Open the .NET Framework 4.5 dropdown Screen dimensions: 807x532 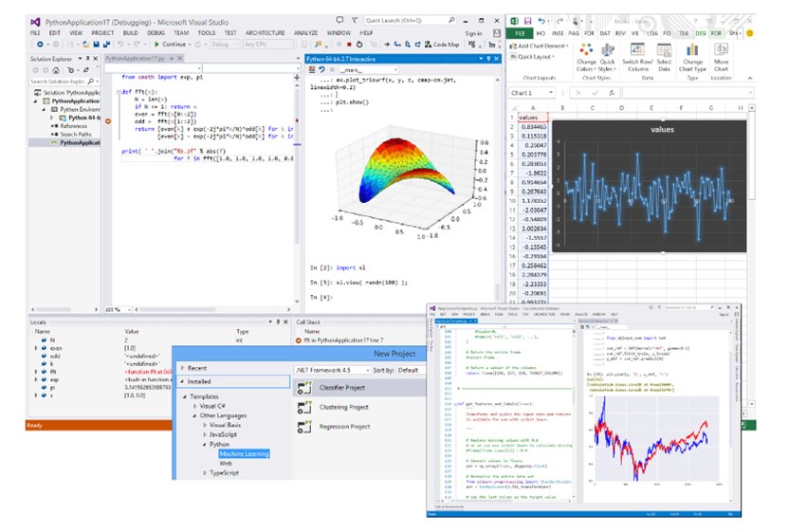pyautogui.click(x=368, y=370)
